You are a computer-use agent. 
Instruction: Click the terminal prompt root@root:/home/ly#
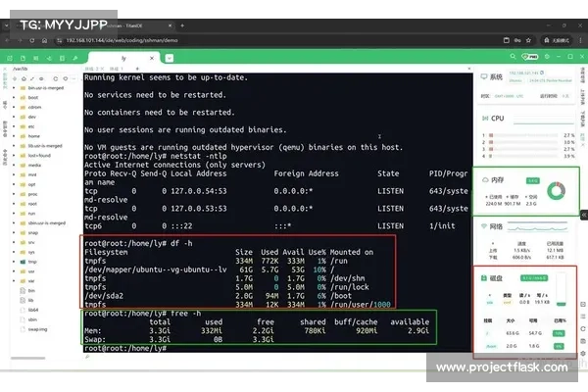(x=125, y=348)
